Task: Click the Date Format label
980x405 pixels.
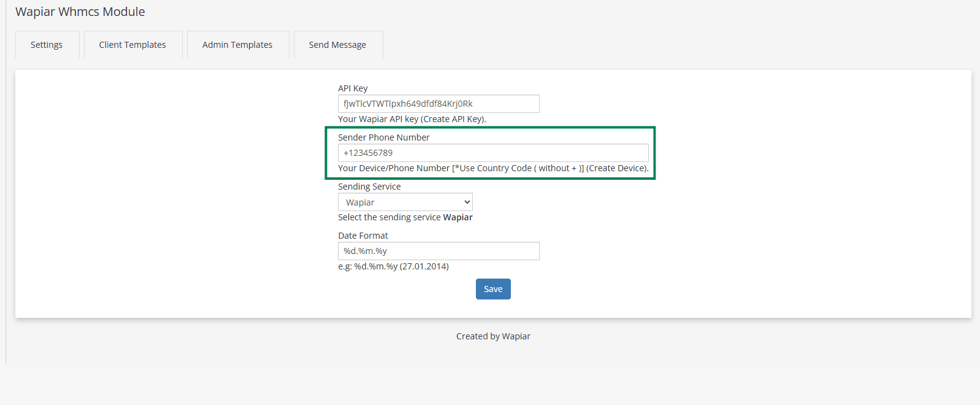Action: (363, 236)
